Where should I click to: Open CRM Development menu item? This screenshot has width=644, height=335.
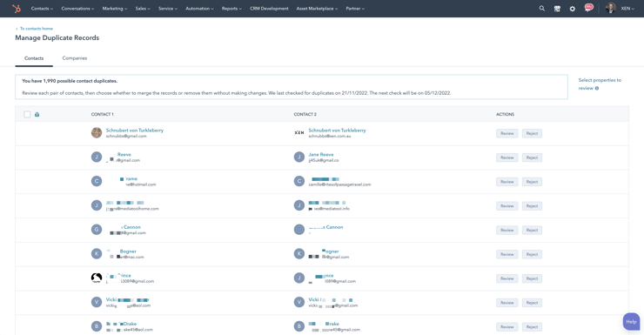pyautogui.click(x=269, y=8)
